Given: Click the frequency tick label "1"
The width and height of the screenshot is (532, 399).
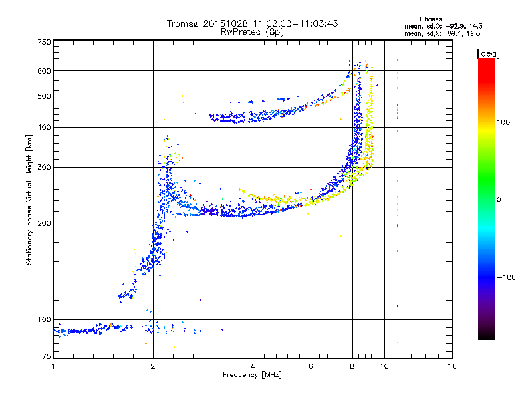Looking at the screenshot, I should (x=53, y=366).
